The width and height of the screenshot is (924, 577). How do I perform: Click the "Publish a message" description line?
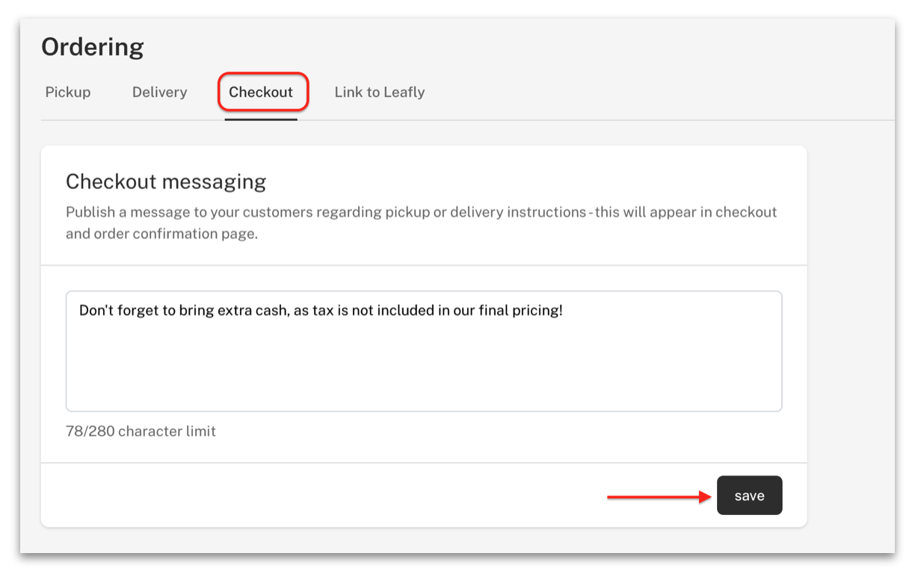pyautogui.click(x=422, y=212)
